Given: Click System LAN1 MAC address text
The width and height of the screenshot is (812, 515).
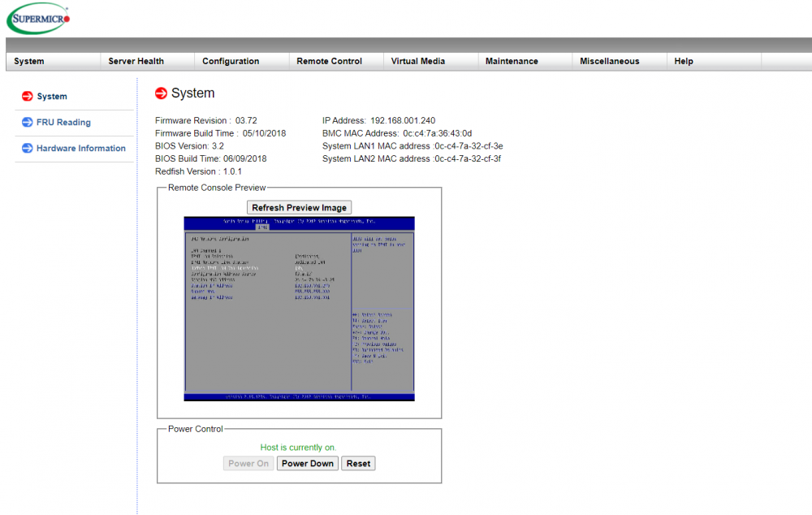Looking at the screenshot, I should (x=412, y=146).
